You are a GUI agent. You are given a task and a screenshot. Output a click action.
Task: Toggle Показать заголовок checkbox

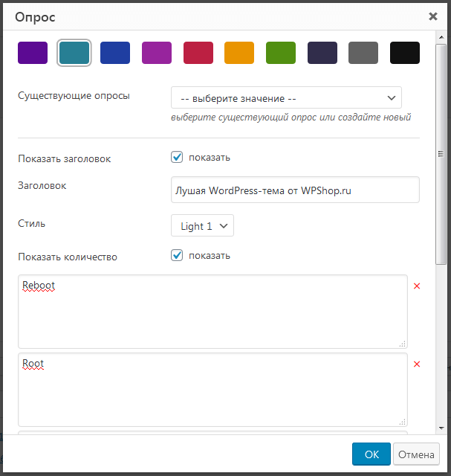click(177, 157)
